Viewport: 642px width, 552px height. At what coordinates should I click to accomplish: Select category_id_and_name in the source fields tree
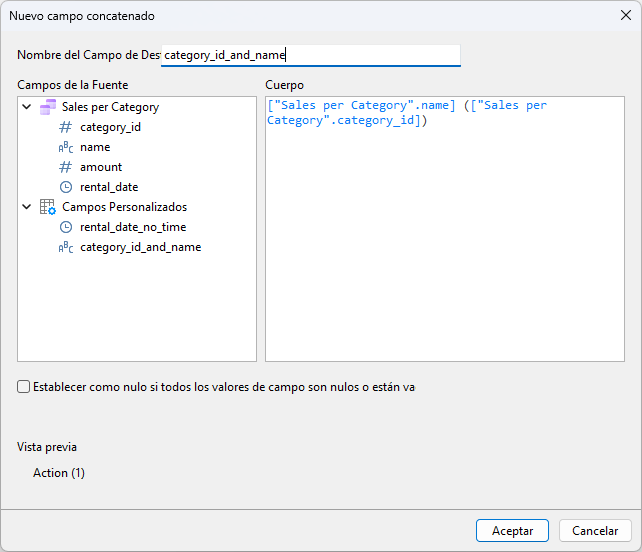point(140,247)
